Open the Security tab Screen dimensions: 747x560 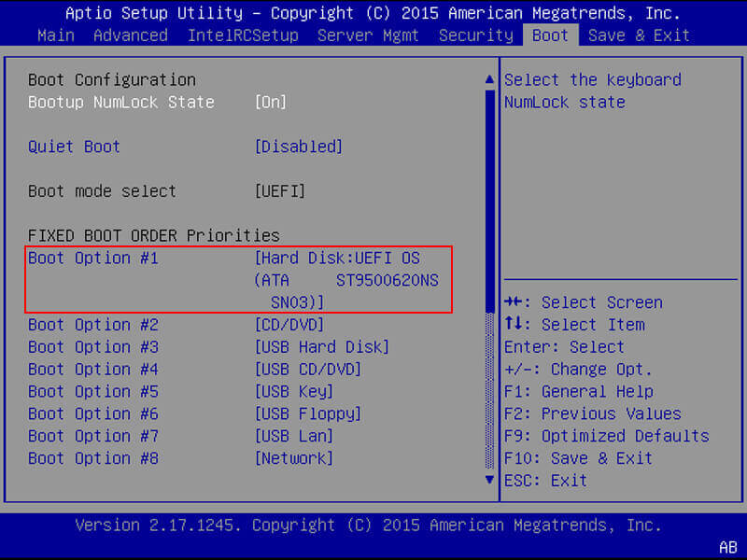point(476,35)
